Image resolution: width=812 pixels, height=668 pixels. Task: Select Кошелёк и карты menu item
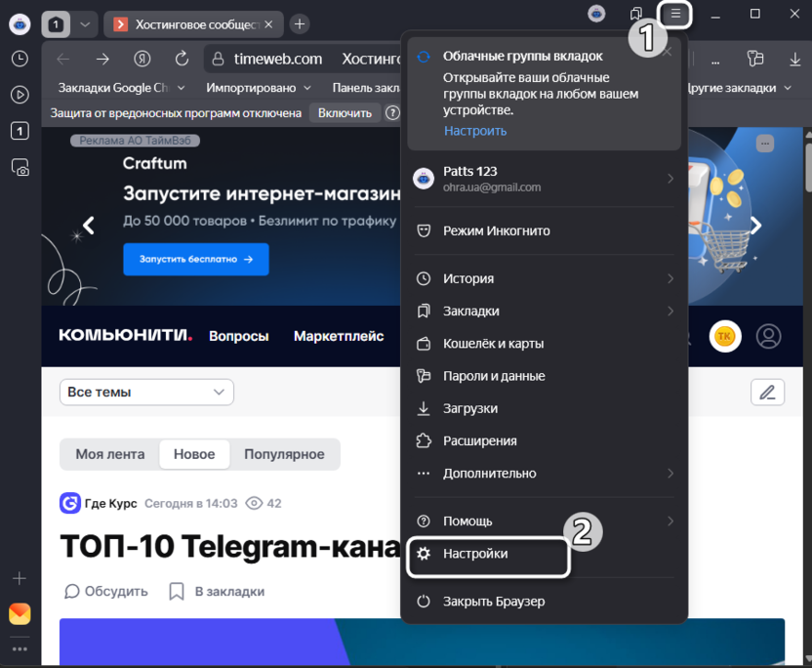coord(544,344)
